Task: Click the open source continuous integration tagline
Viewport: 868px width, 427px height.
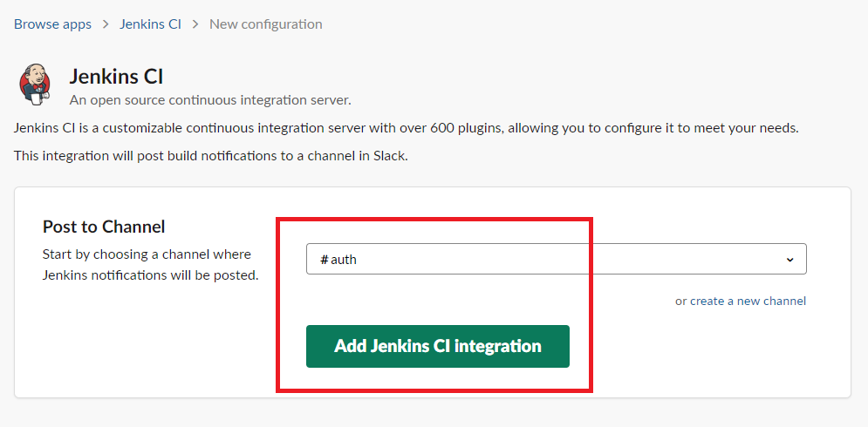Action: (210, 101)
